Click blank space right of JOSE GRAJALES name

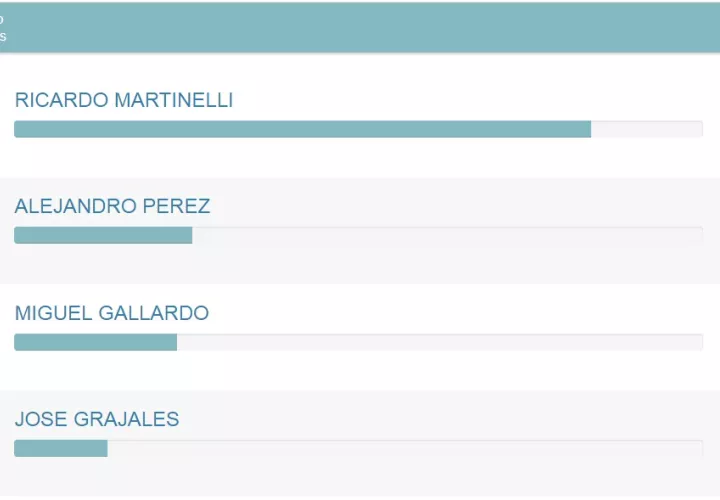tap(450, 419)
